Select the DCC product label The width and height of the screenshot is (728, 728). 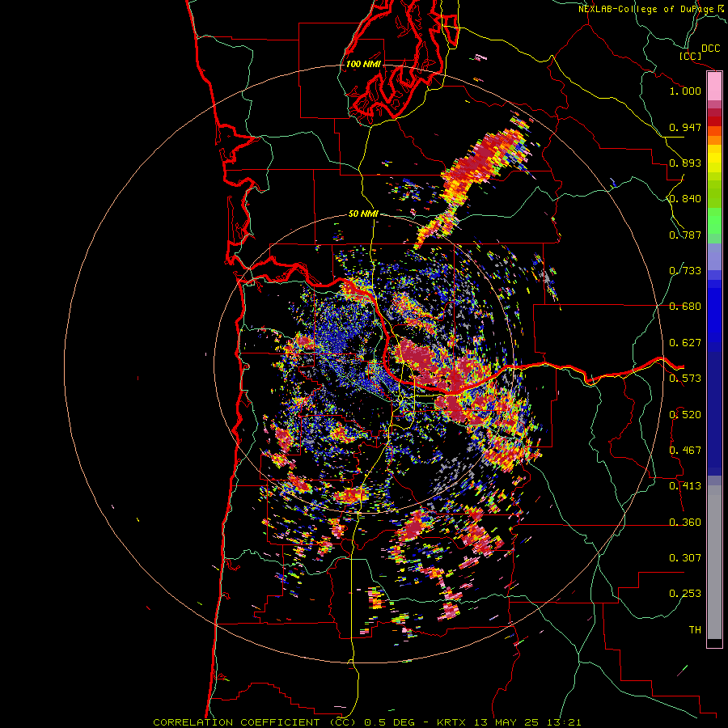tap(710, 49)
